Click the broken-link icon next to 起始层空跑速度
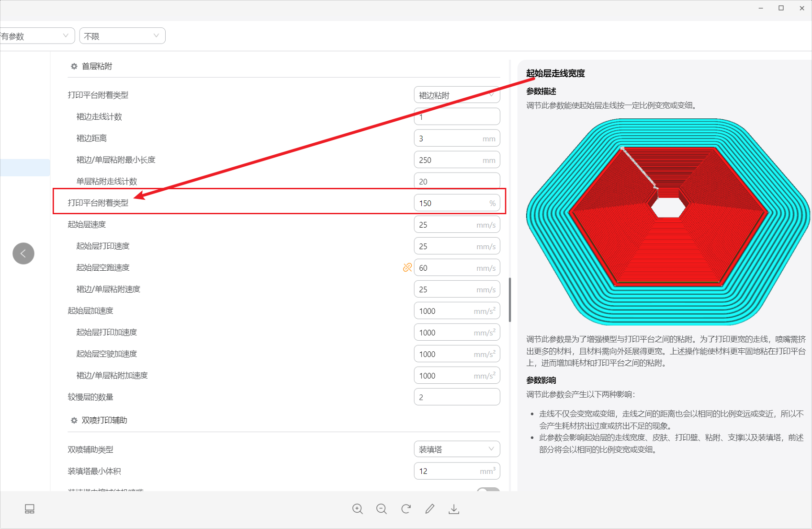The width and height of the screenshot is (812, 529). [x=407, y=267]
